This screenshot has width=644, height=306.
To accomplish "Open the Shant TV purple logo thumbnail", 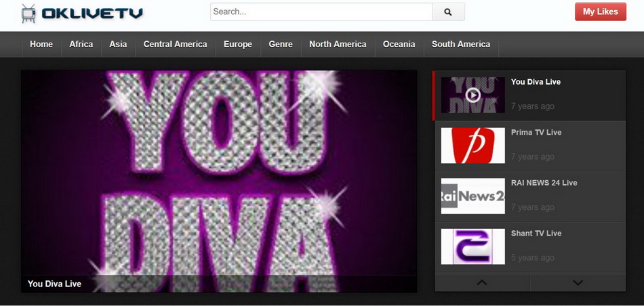I will click(472, 246).
